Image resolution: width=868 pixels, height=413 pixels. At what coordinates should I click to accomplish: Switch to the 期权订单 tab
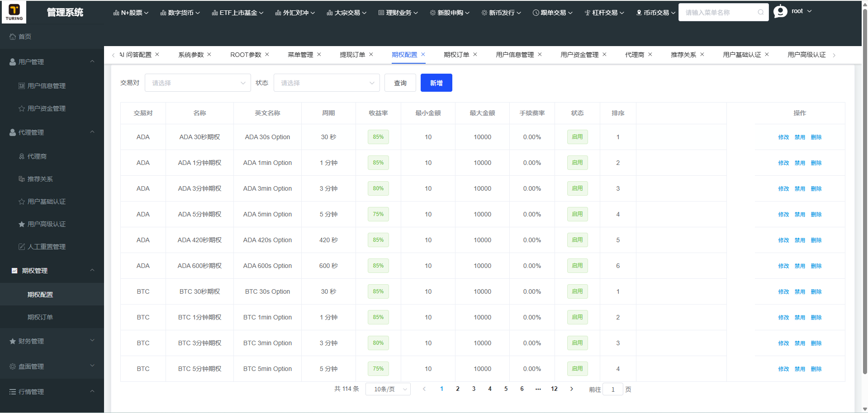click(456, 55)
